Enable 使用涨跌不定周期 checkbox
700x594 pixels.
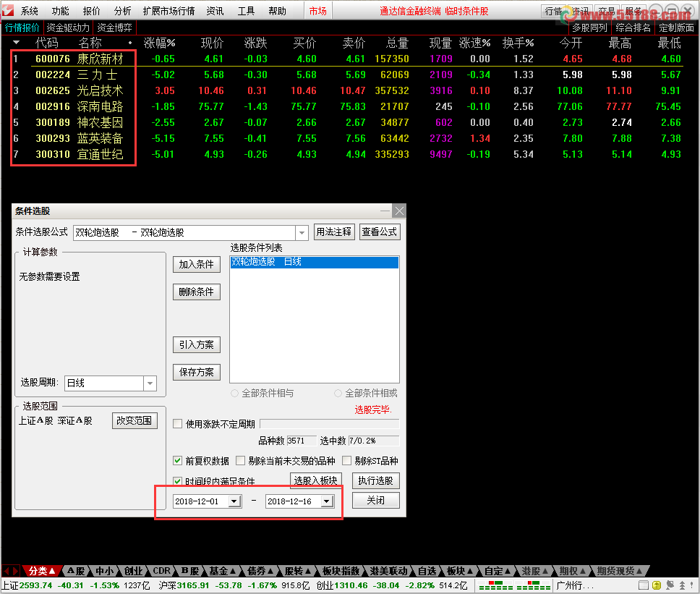(x=178, y=424)
